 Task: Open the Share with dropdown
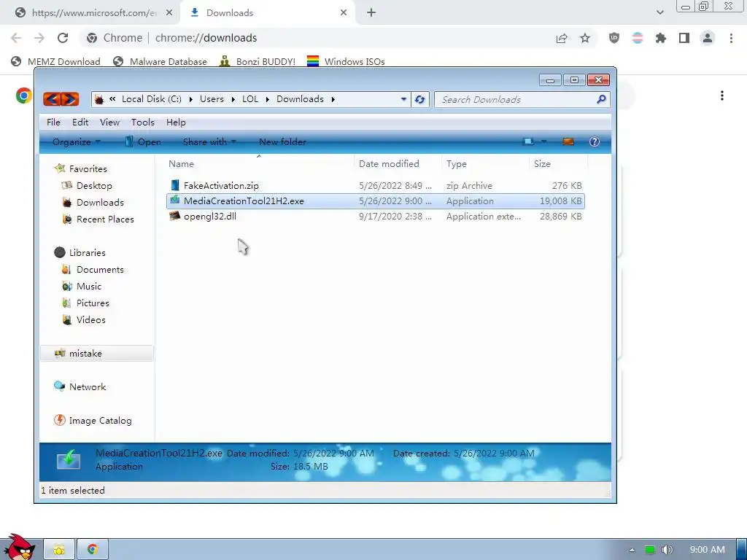209,141
